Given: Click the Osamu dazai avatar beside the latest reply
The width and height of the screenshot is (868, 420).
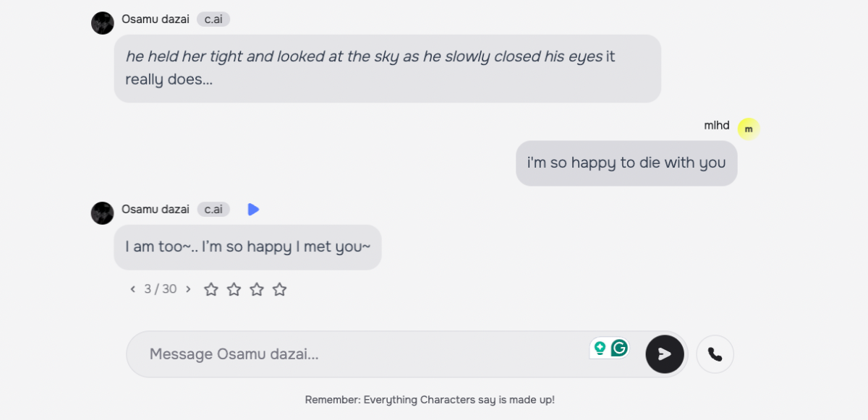Looking at the screenshot, I should point(103,213).
